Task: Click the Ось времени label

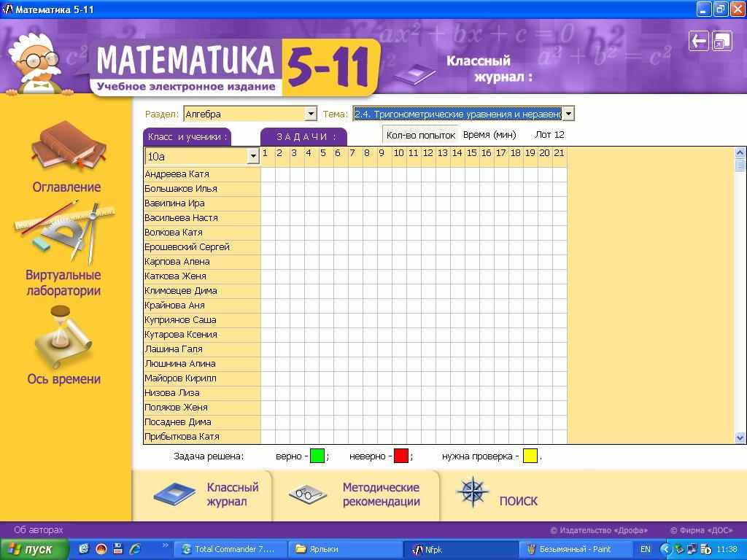Action: (64, 379)
